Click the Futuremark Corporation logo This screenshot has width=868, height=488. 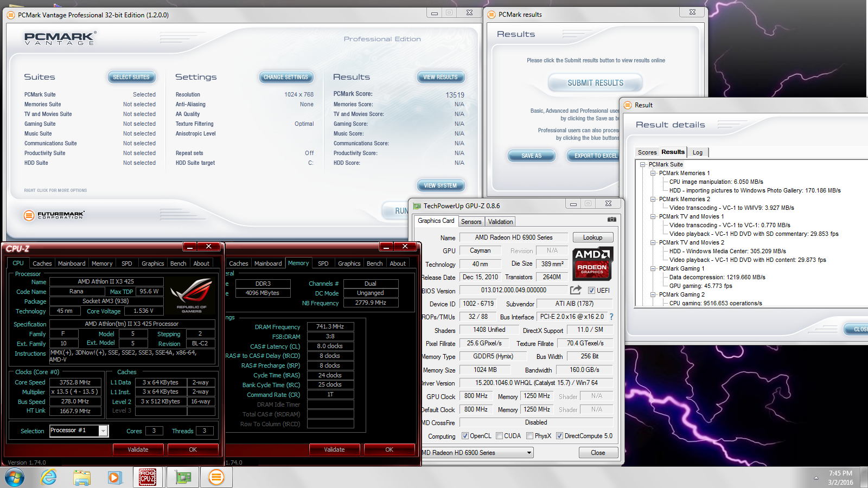tap(54, 215)
